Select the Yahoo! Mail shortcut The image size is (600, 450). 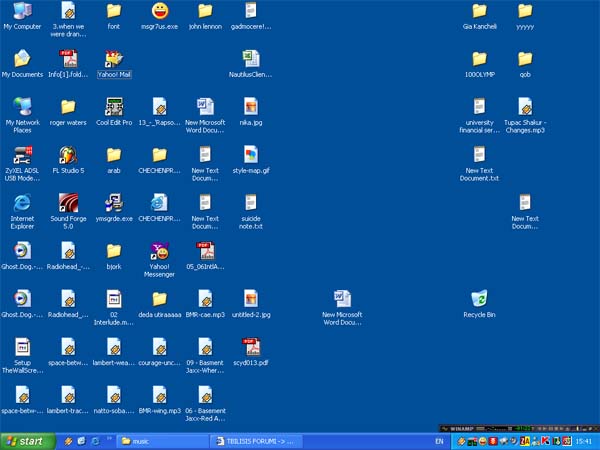(114, 64)
